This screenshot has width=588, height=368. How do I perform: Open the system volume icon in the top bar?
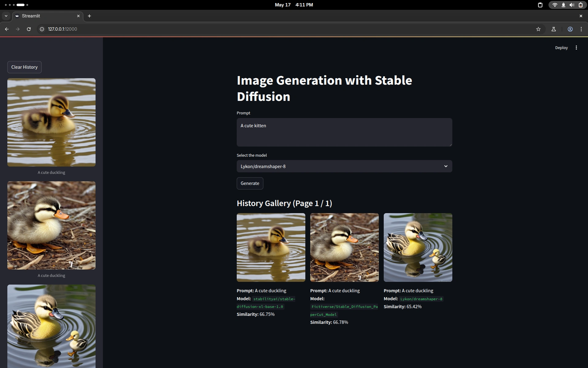pyautogui.click(x=571, y=5)
